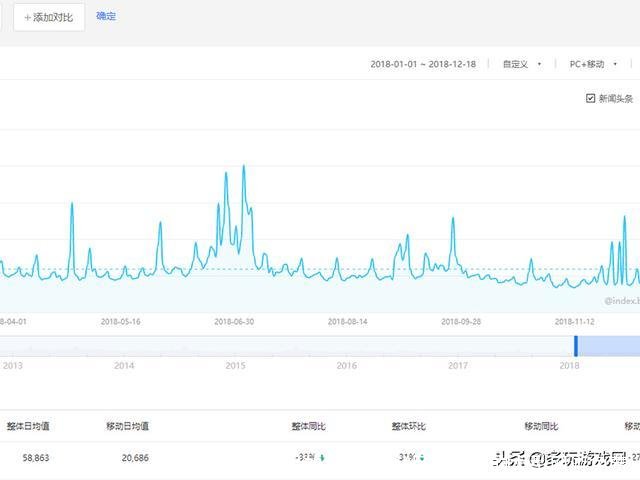Expand the PC+移动 platform dropdown

(x=593, y=64)
